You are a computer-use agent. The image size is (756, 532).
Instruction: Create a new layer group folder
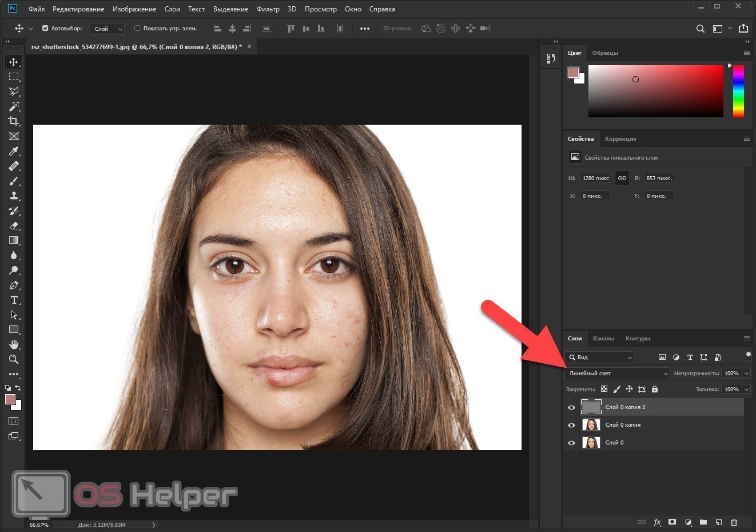(703, 522)
